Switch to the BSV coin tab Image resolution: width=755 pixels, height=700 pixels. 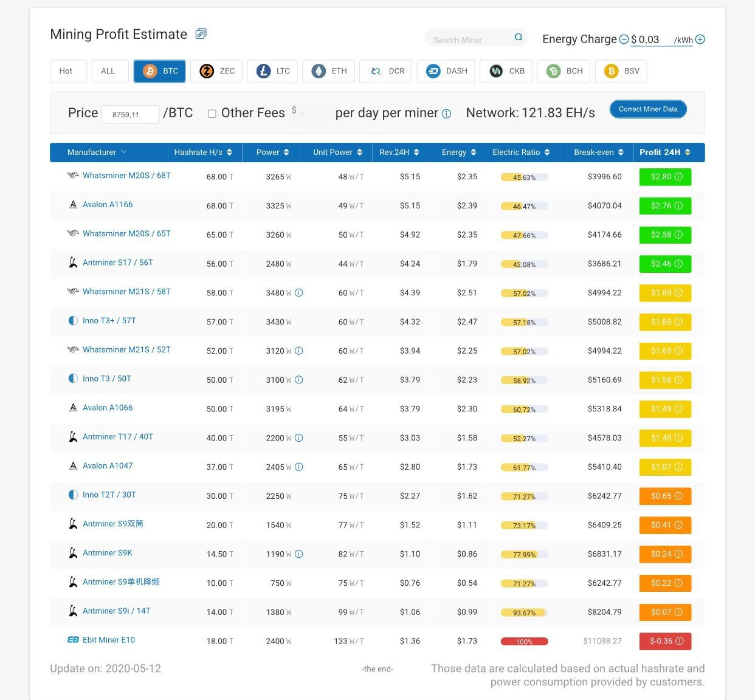621,71
